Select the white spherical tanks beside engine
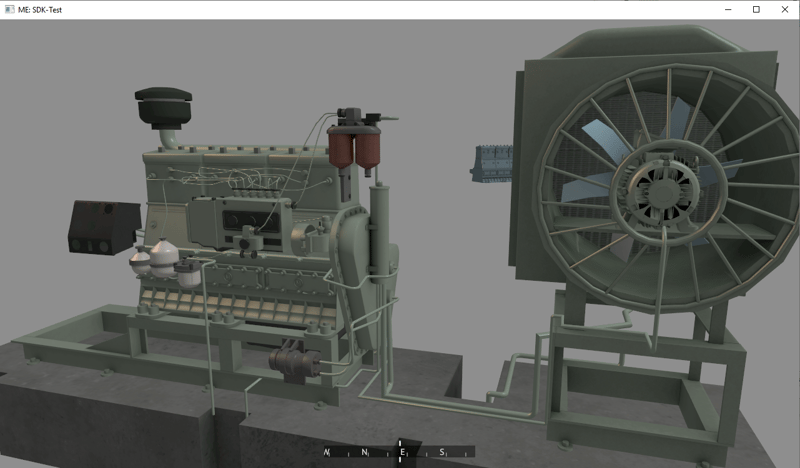Screen dimensions: 800x468 pyautogui.click(x=162, y=262)
